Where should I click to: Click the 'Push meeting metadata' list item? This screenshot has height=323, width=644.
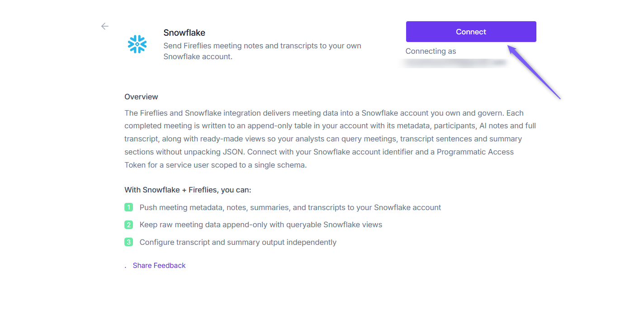tap(290, 207)
